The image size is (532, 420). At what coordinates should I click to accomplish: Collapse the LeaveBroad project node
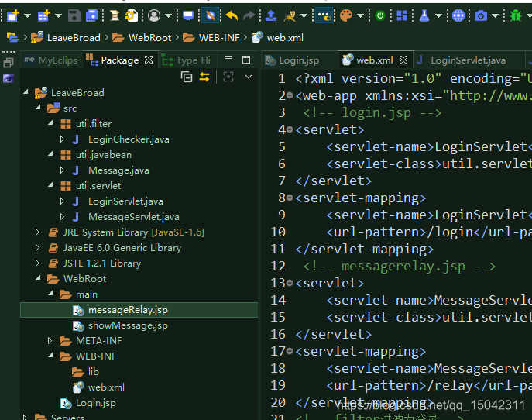[26, 92]
